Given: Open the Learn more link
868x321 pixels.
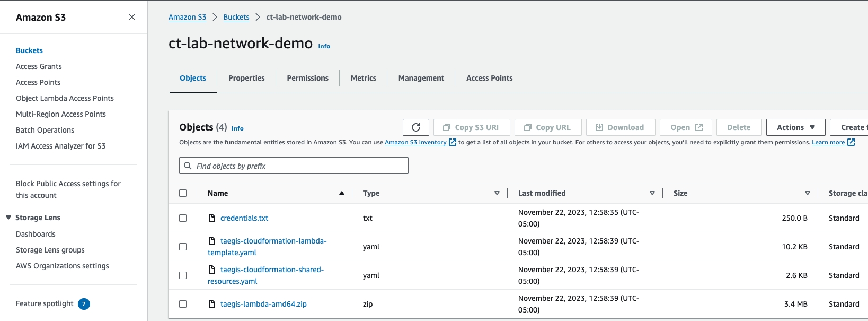Looking at the screenshot, I should (x=828, y=142).
